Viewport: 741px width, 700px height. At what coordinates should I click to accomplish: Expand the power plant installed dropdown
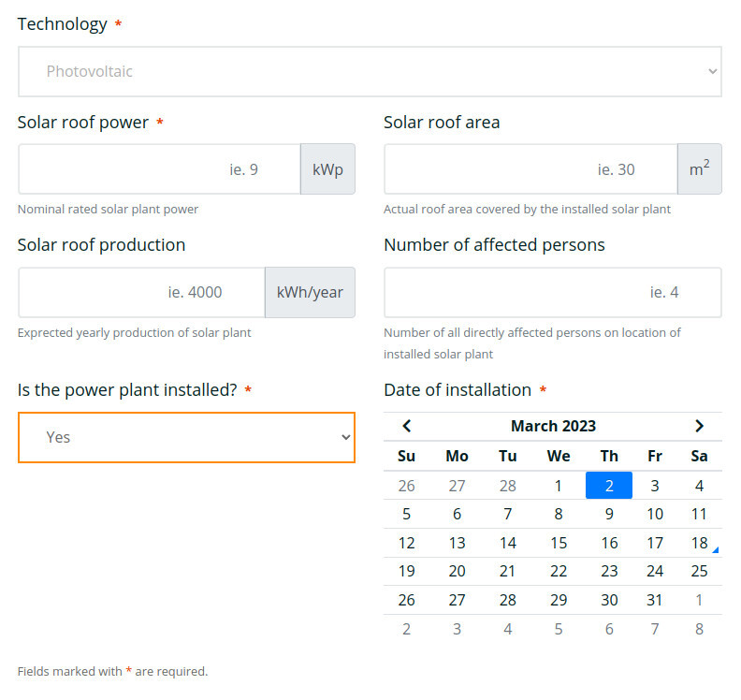186,437
